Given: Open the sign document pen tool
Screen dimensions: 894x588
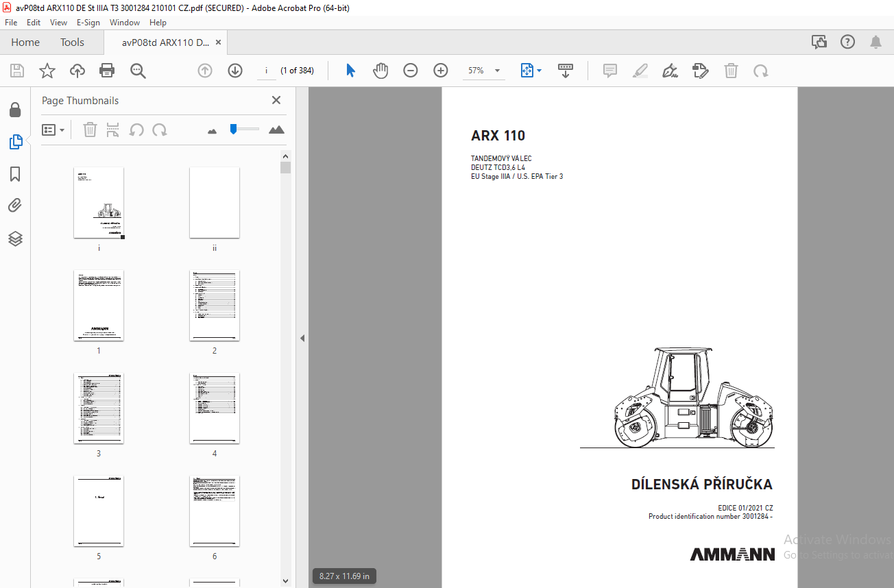Looking at the screenshot, I should [670, 71].
